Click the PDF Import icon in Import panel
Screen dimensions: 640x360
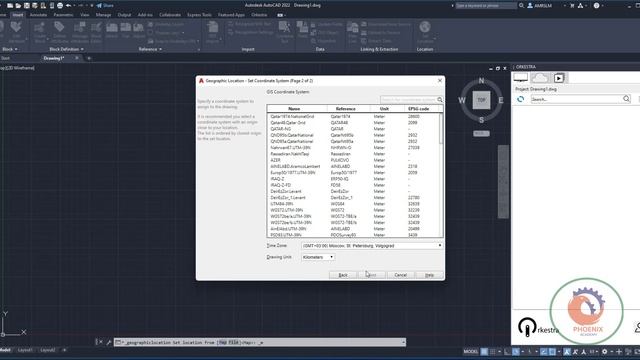tap(213, 28)
